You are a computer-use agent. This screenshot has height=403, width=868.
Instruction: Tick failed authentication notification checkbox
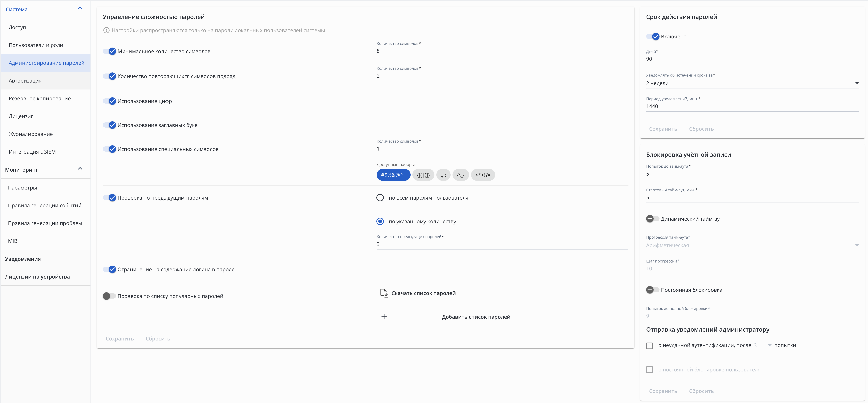click(x=649, y=346)
